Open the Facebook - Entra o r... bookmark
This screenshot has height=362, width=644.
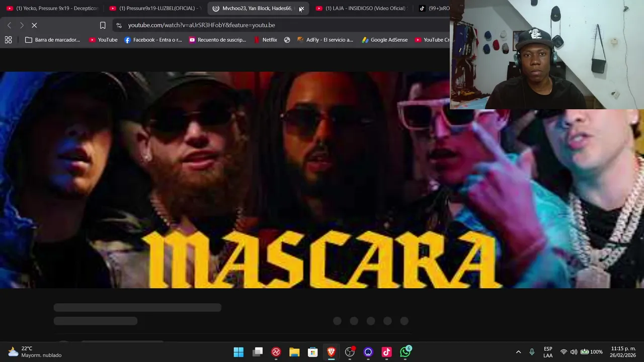click(153, 40)
